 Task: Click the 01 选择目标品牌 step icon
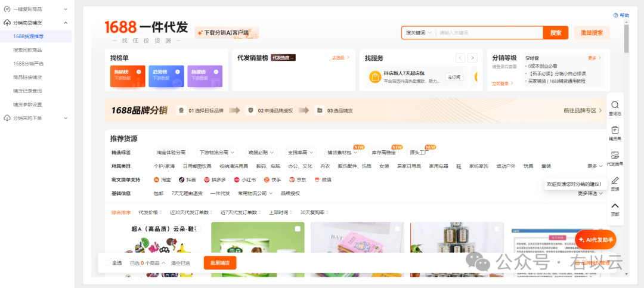point(181,110)
